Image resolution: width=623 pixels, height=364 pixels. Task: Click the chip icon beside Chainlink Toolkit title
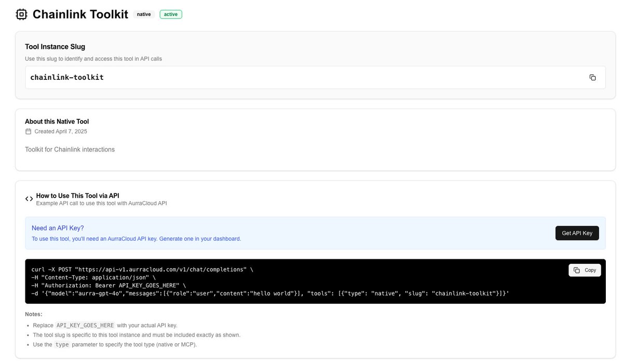click(x=21, y=14)
